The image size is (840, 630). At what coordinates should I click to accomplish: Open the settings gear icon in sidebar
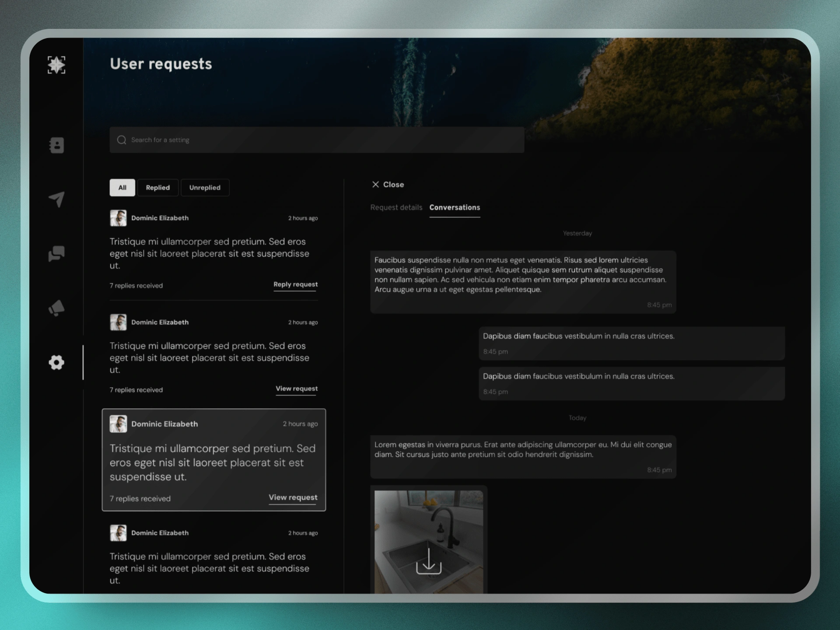(56, 362)
